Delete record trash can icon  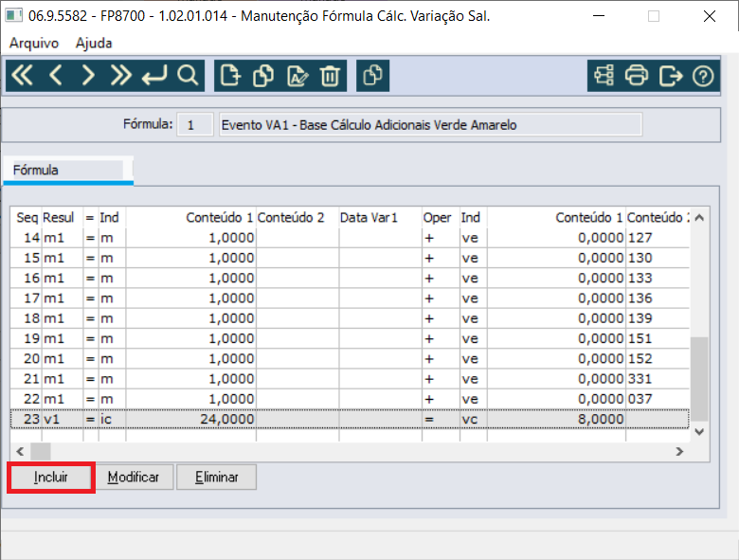pyautogui.click(x=330, y=76)
